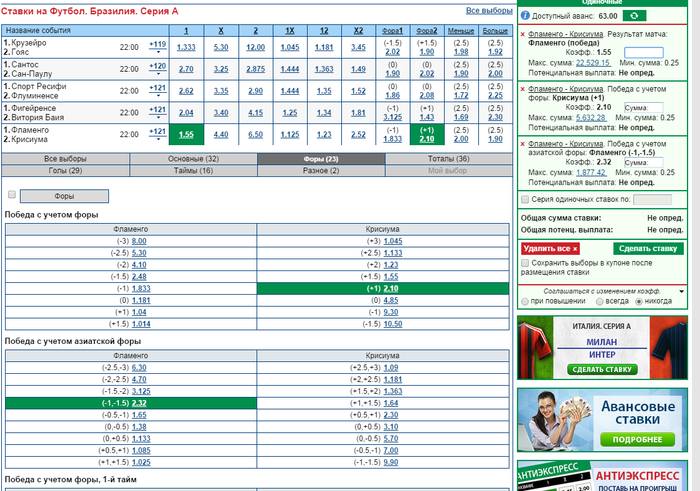This screenshot has height=491, width=700.
Task: Click Удалить все red button
Action: click(x=550, y=249)
